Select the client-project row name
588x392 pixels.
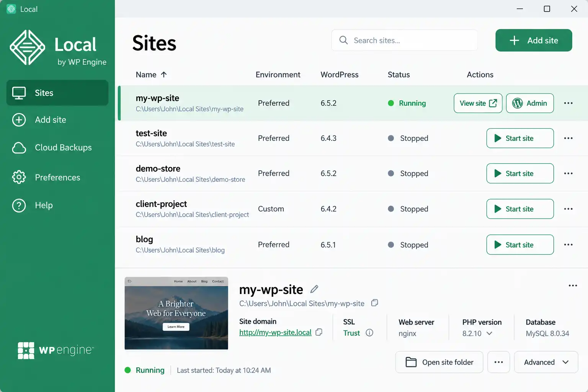pos(161,204)
